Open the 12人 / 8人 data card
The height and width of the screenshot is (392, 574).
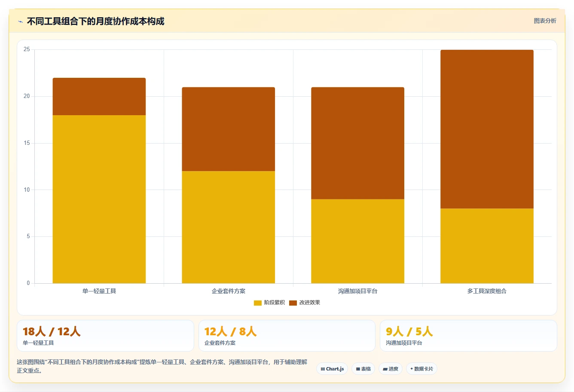(287, 336)
